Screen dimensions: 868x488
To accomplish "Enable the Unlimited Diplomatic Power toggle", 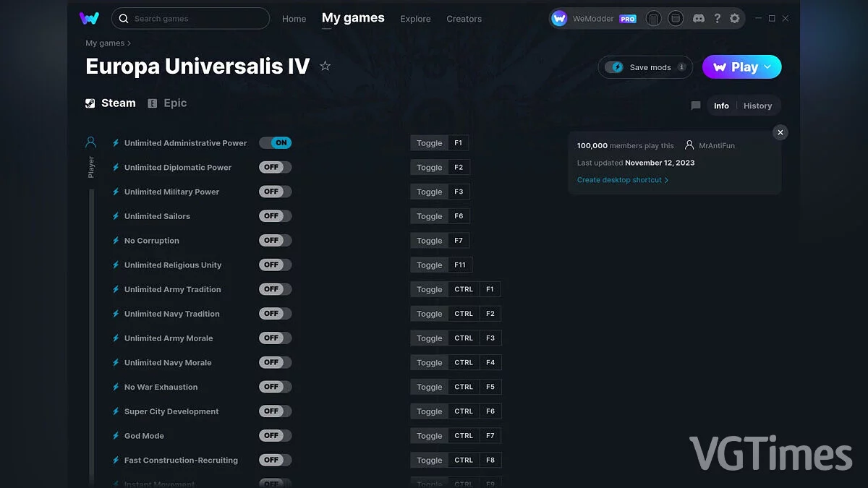I will click(275, 167).
